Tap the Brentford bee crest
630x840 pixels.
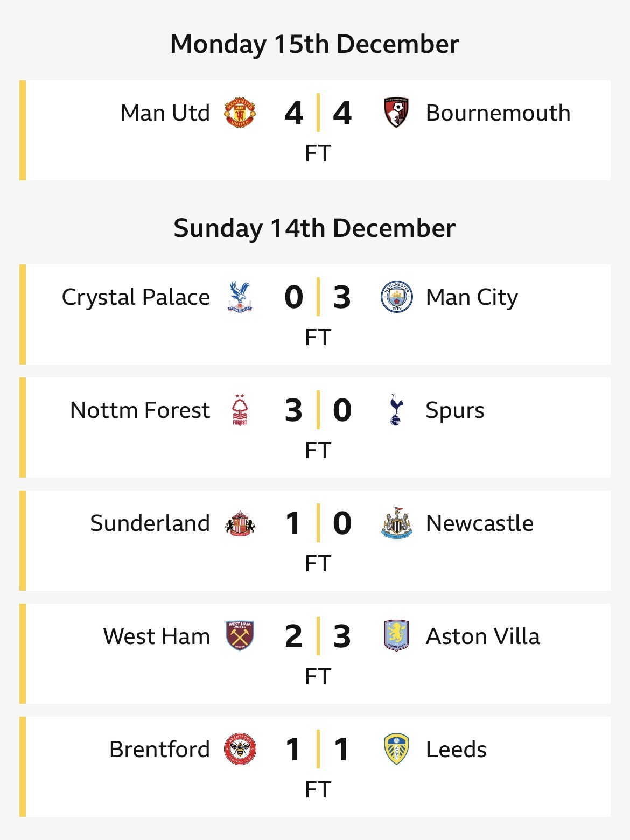[240, 750]
